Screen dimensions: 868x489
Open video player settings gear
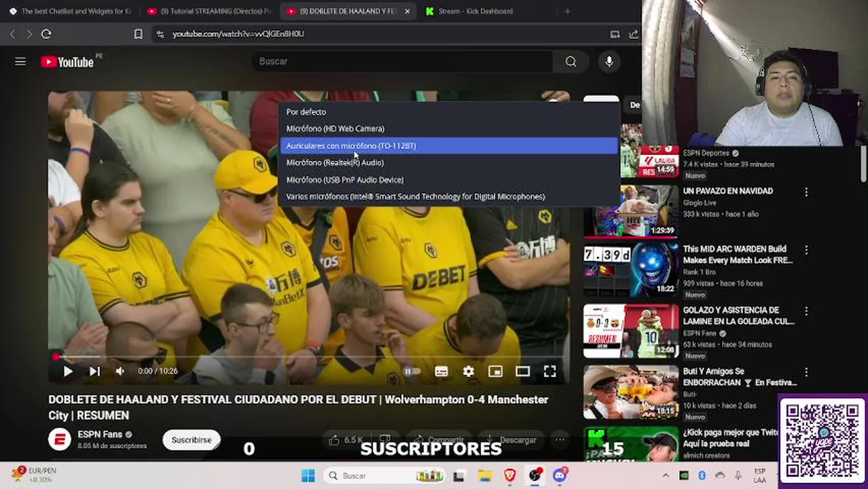(x=468, y=371)
